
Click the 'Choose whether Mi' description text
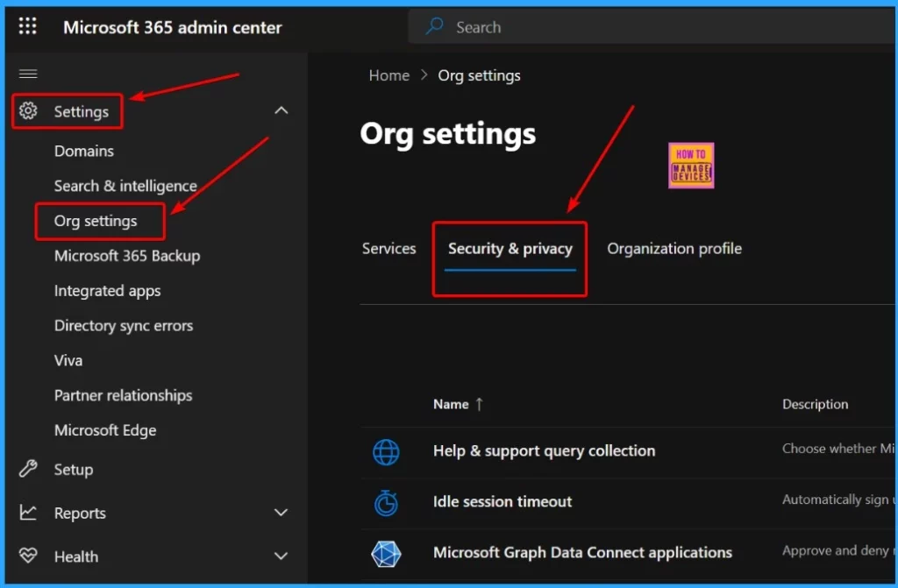pos(837,449)
